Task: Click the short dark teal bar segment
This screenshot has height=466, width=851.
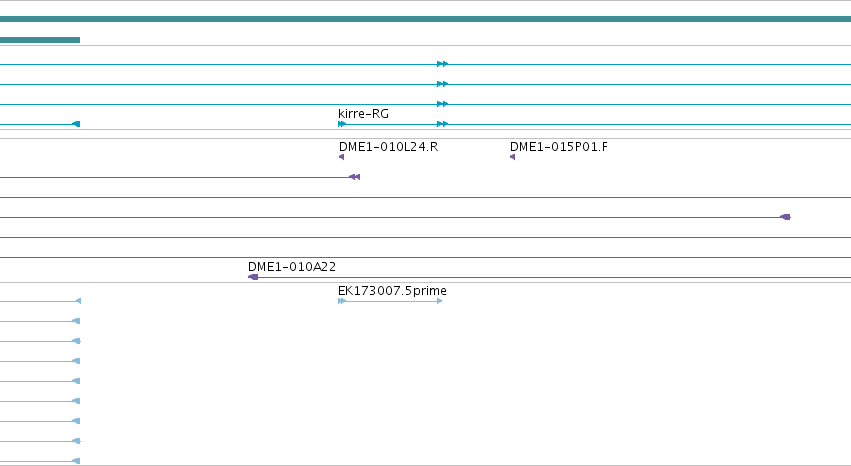Action: [40, 40]
